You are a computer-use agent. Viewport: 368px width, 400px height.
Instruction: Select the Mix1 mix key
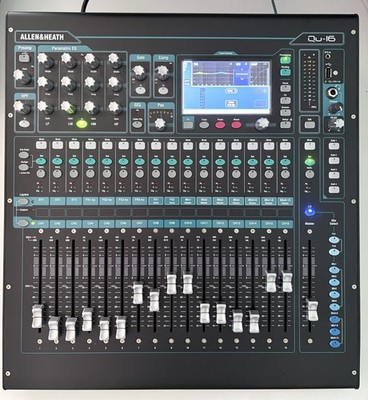coord(334,270)
